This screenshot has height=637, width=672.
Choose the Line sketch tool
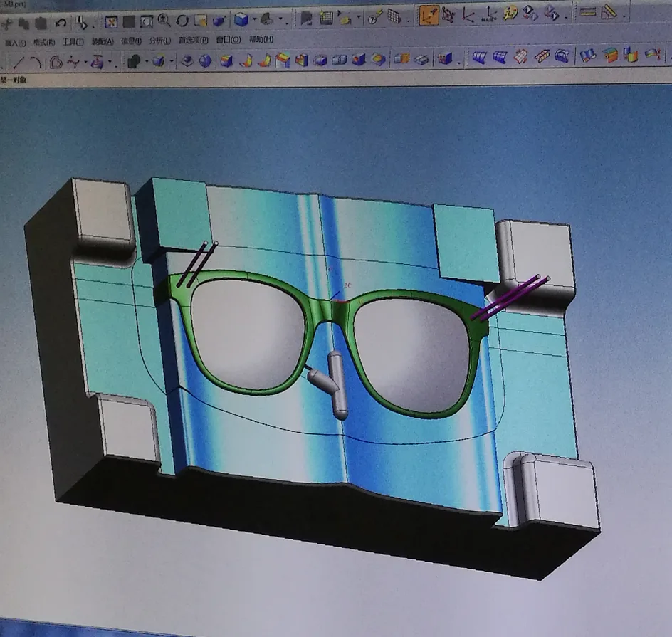18,63
